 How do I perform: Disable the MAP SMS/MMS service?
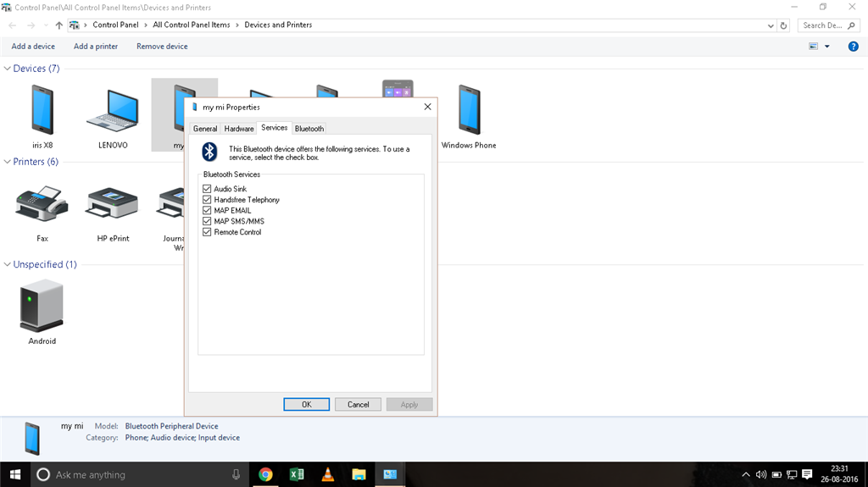pyautogui.click(x=207, y=221)
